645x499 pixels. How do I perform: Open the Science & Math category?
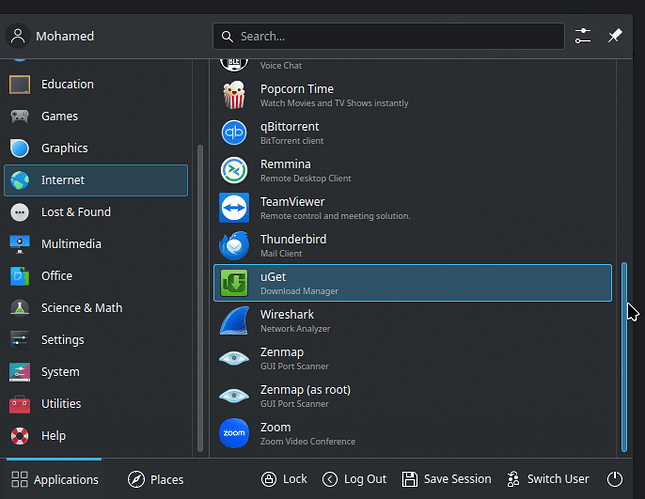[81, 308]
